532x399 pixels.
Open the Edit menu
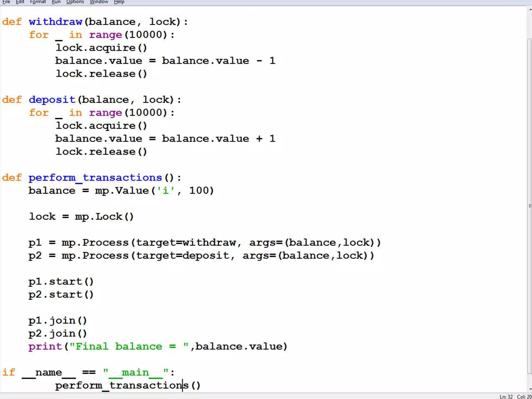pos(20,2)
